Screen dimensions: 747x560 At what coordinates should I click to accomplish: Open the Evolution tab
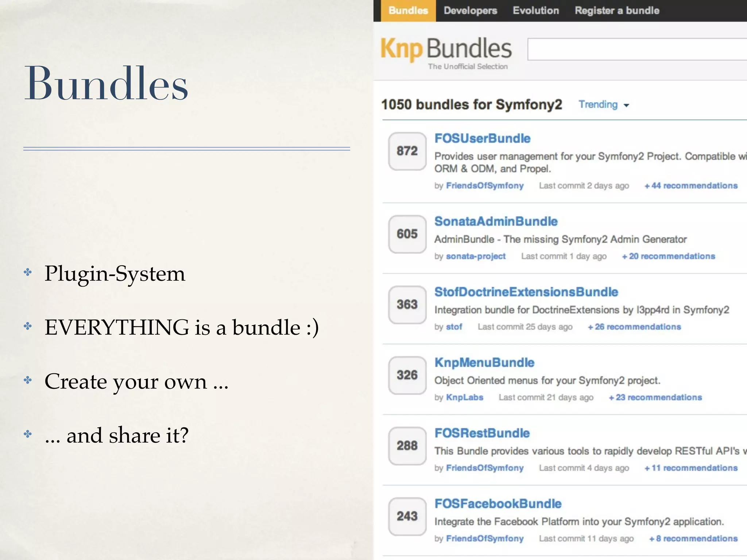[536, 11]
